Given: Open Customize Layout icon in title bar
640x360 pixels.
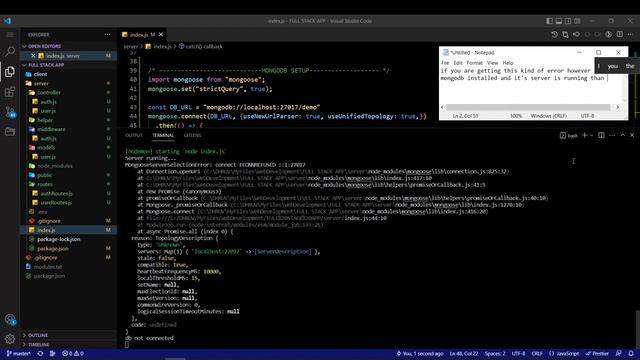Looking at the screenshot, I should click(577, 21).
